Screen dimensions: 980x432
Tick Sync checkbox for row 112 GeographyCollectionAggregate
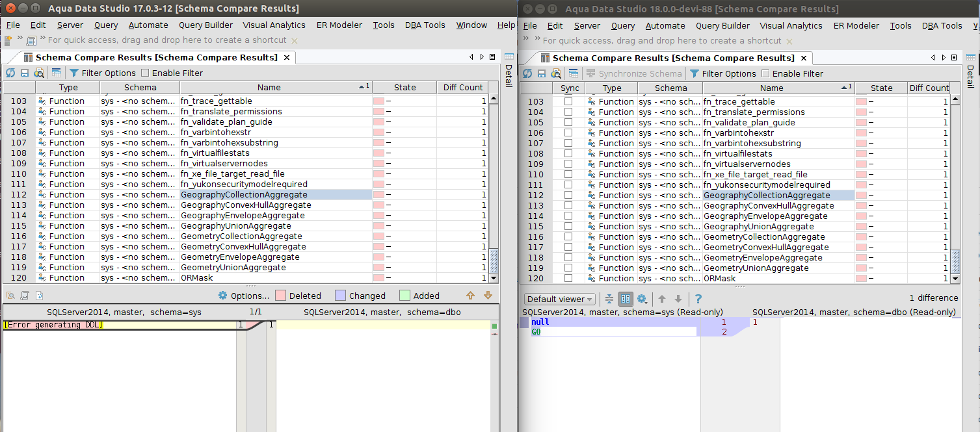pos(568,195)
